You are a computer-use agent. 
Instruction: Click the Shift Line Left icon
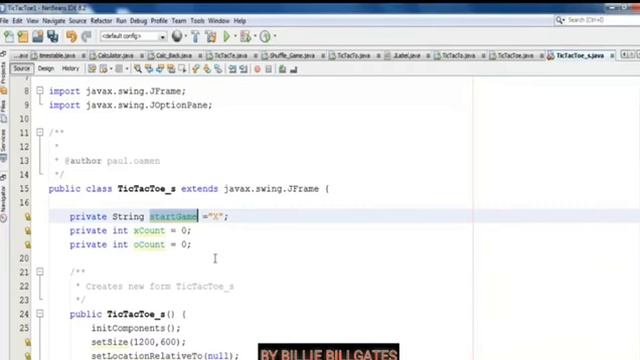click(232, 69)
